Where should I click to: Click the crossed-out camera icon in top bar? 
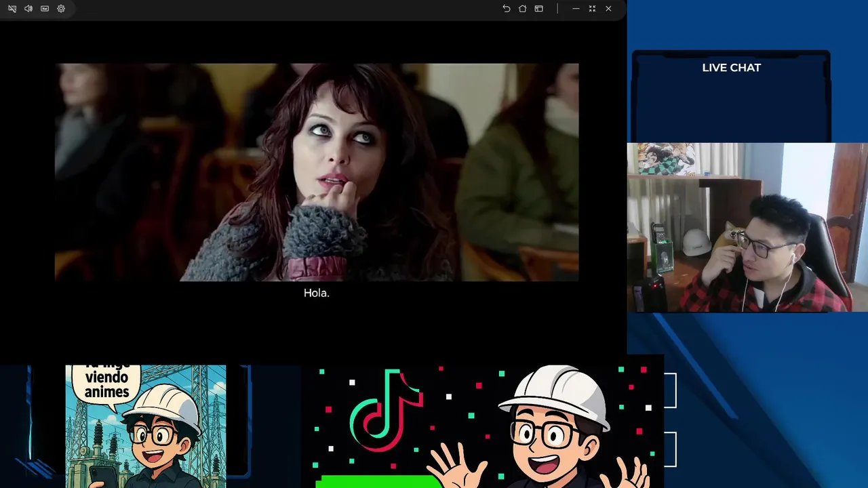tap(12, 9)
